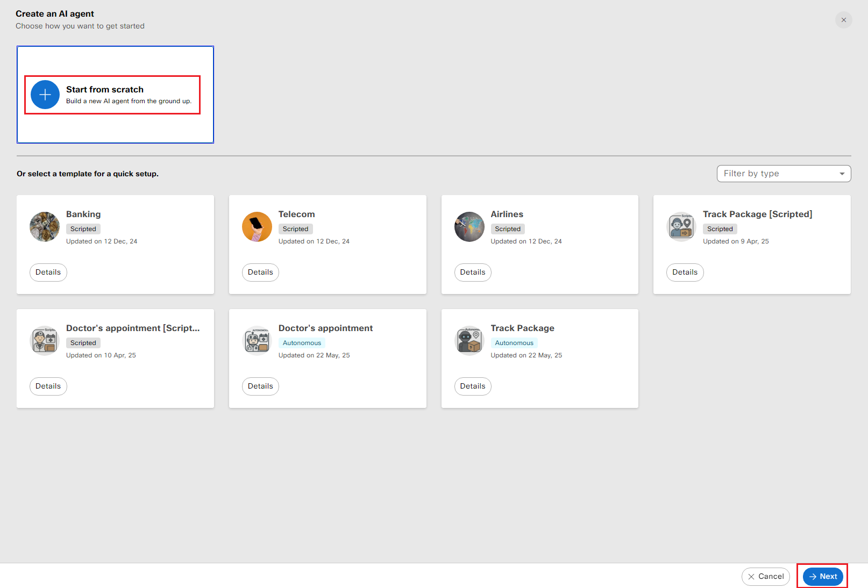Open the Filter by type dropdown
Screen dimensions: 868x588
pos(784,174)
